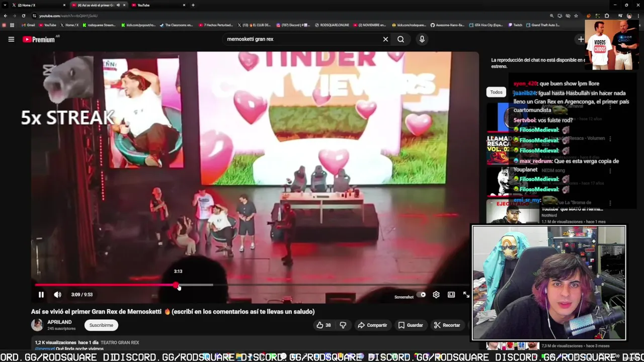
Task: Clear the search box text
Action: click(385, 39)
